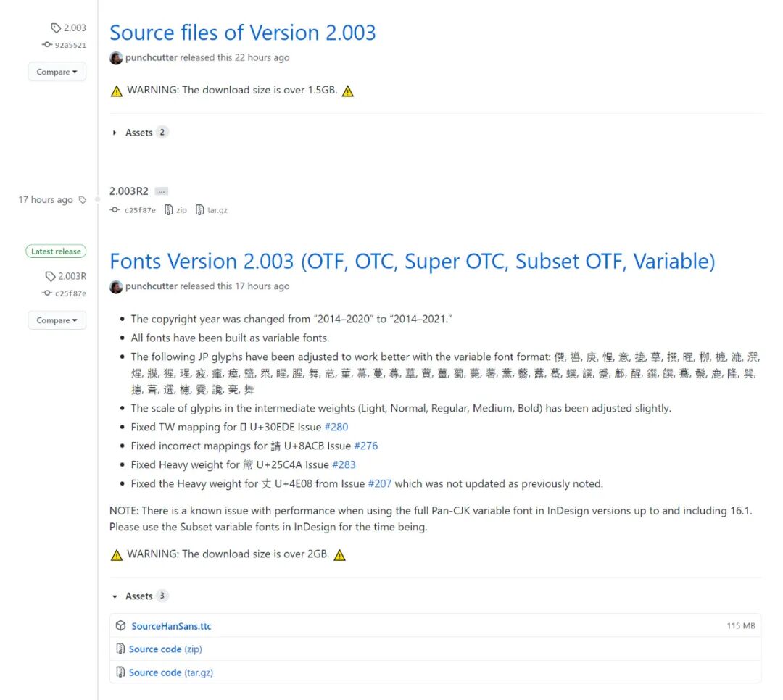The image size is (783, 700).
Task: Open issue #280
Action: [336, 427]
